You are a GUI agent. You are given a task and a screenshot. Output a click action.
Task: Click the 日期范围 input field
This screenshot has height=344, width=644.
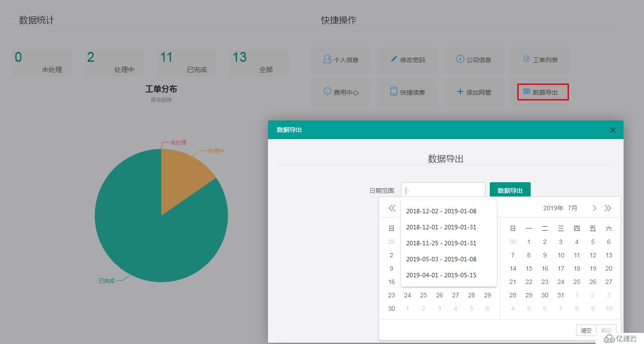(443, 191)
